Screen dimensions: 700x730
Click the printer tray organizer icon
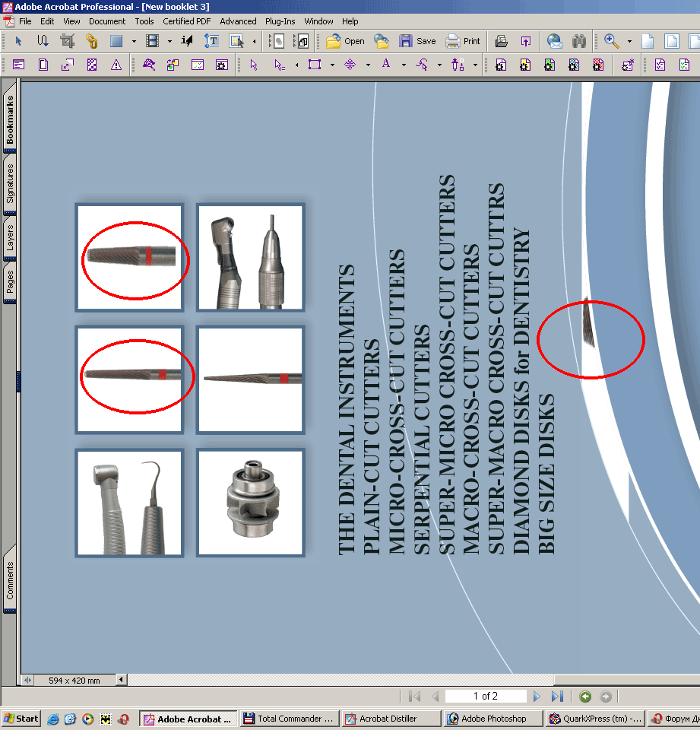[502, 41]
